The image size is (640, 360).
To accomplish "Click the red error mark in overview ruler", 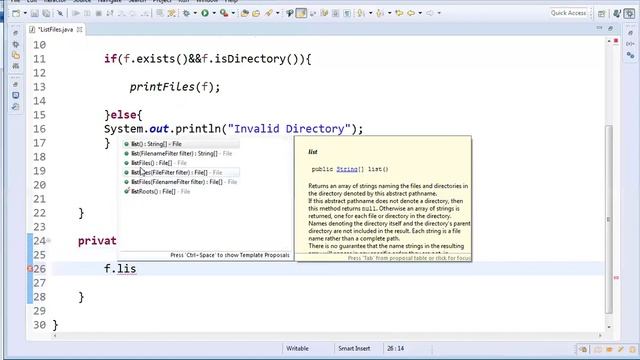I will click(x=616, y=278).
